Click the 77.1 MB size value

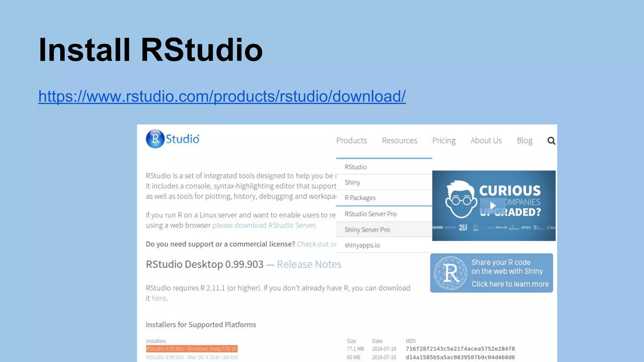point(355,349)
